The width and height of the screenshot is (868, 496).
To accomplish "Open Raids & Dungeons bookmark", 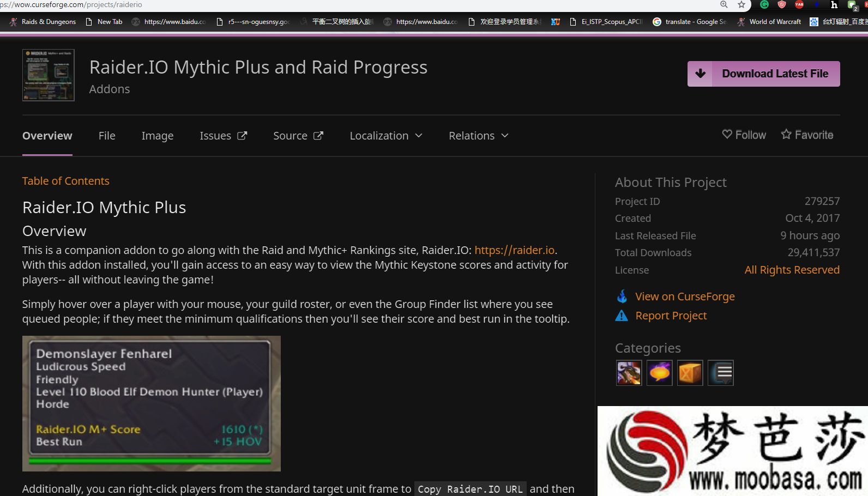I will coord(43,22).
